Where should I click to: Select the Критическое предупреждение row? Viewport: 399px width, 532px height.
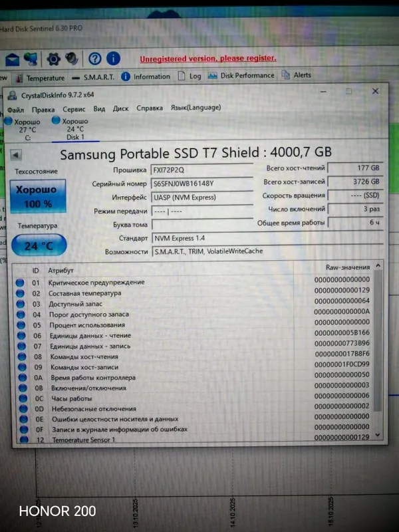click(194, 281)
